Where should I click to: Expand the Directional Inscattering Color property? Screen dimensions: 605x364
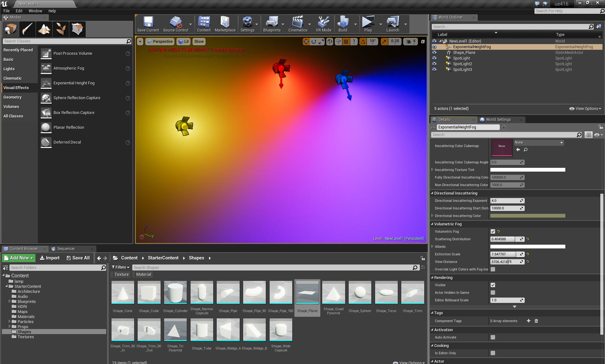click(x=432, y=216)
